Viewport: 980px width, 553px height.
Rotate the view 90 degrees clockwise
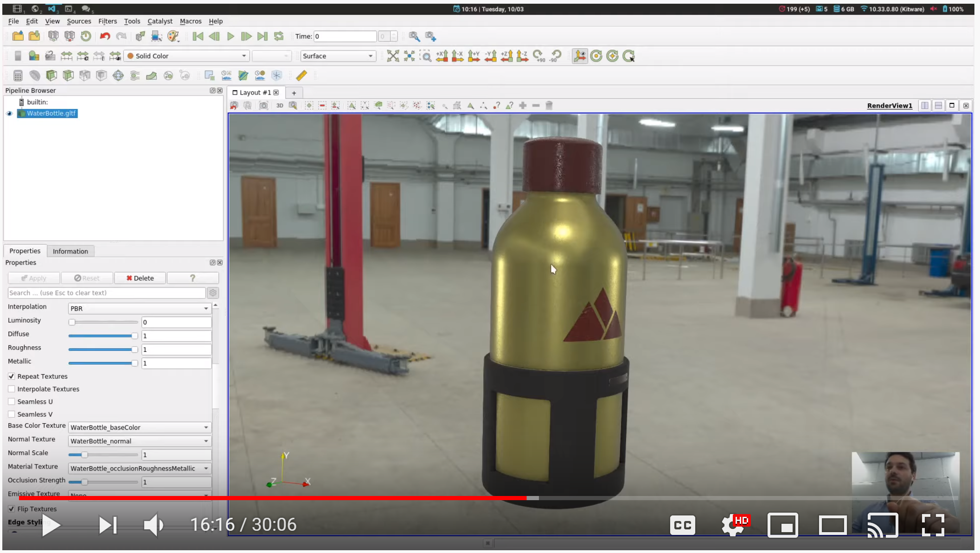pyautogui.click(x=538, y=56)
